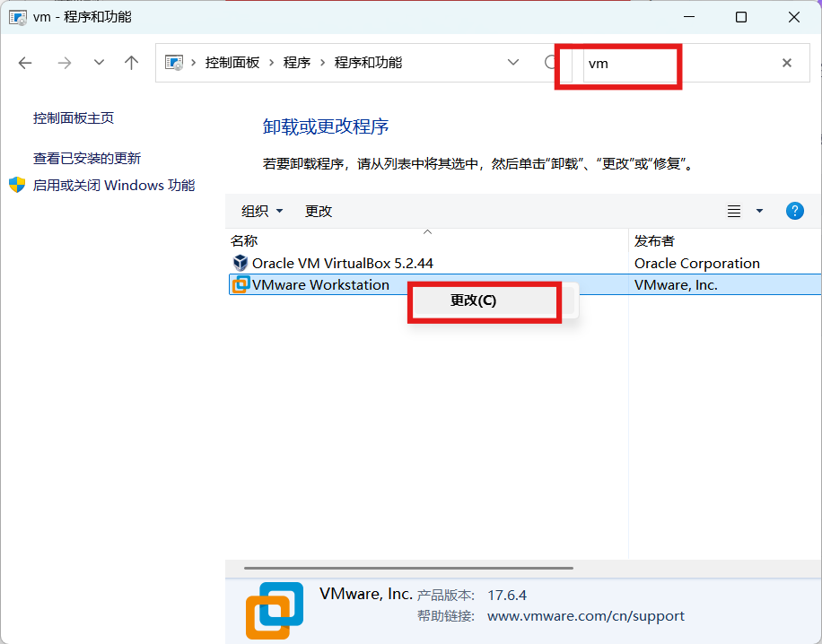The width and height of the screenshot is (822, 644).
Task: Select the 程序和功能 breadcrumb
Action: pyautogui.click(x=368, y=63)
